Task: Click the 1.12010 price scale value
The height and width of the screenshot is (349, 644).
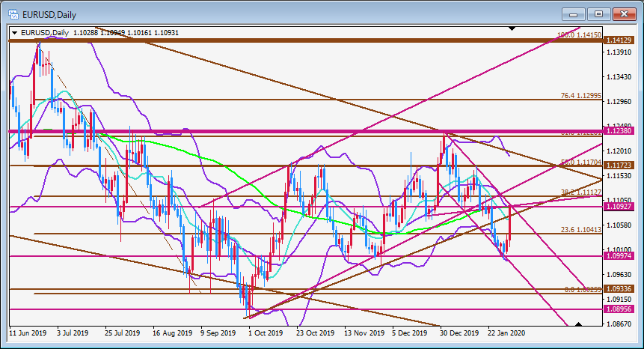Action: [619, 151]
